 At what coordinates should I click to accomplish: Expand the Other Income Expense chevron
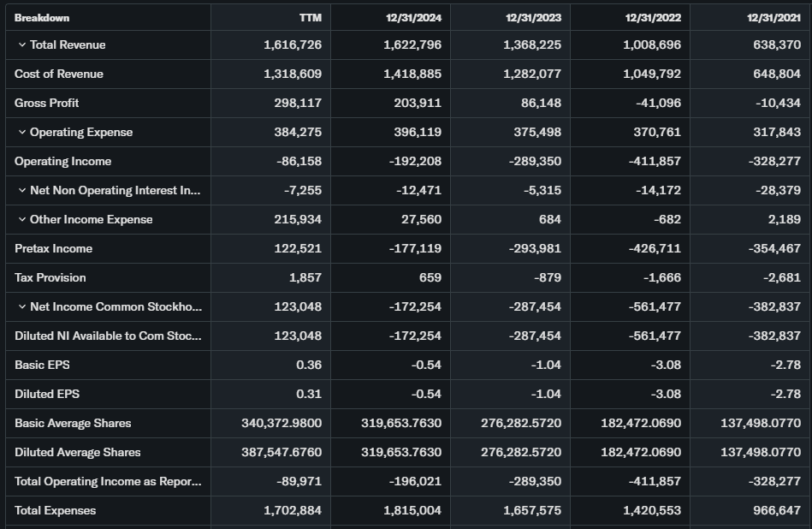21,220
